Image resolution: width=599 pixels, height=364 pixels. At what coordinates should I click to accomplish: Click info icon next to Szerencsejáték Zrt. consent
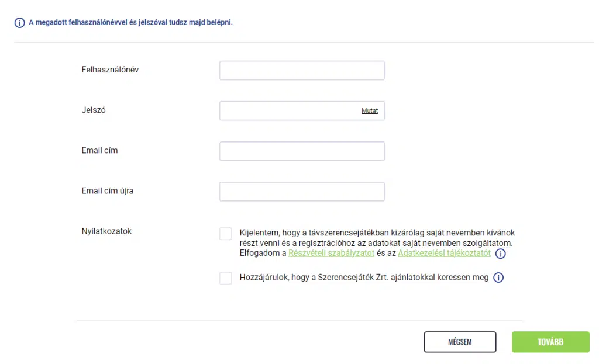click(498, 278)
